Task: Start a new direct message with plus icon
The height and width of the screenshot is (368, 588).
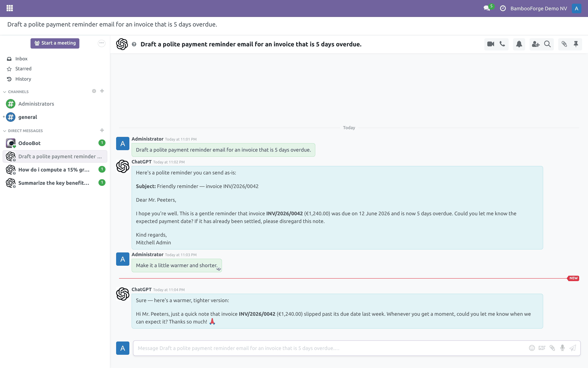Action: point(102,130)
